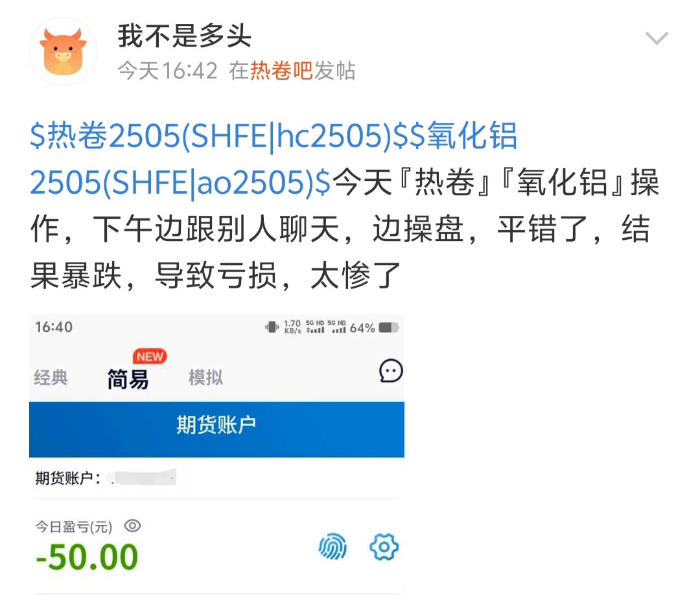Toggle the eye icon hiding 今日盈亏
Screen dimensions: 700x604
(132, 526)
